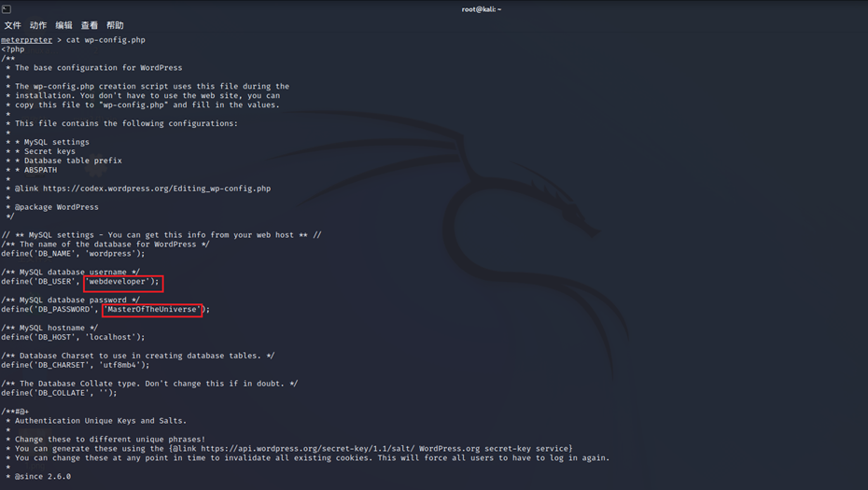
Task: Click the 'webdeveloper' username value
Action: 118,282
